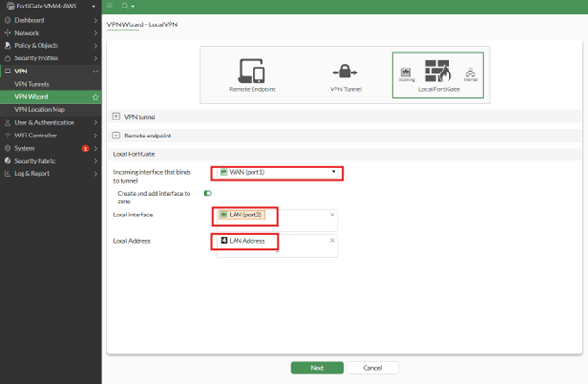Click the VPN Wizard - LocalVPN title
The width and height of the screenshot is (588, 384).
tap(142, 24)
